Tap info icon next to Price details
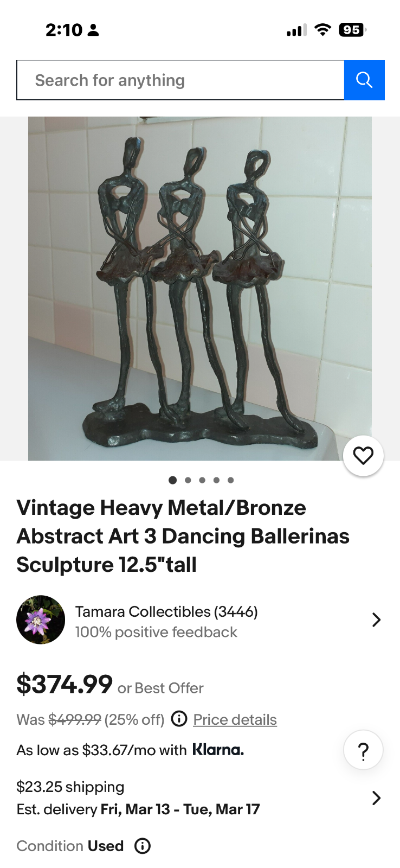Viewport: 400px width, 868px height. click(179, 719)
